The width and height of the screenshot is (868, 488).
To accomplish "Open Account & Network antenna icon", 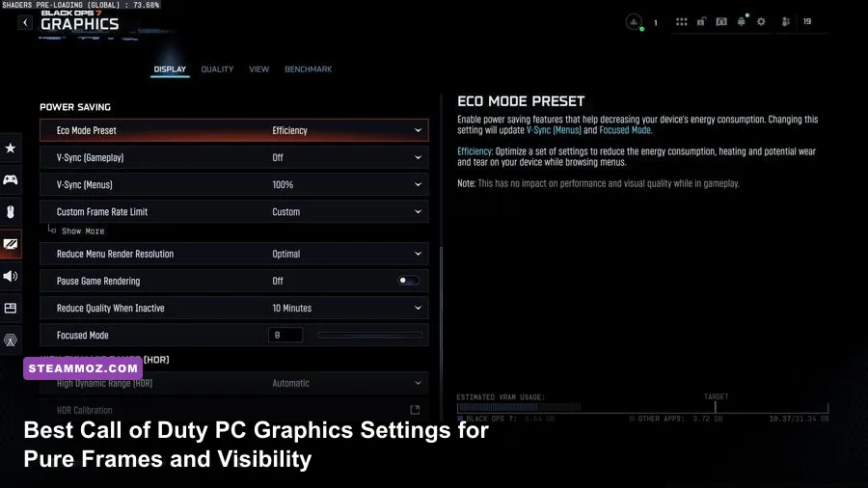I will point(11,339).
